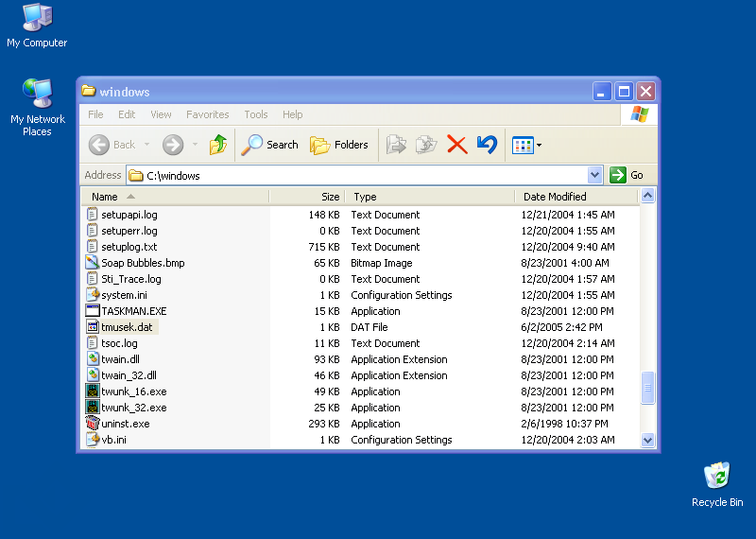Select the setuperr.log file icon
This screenshot has width=756, height=539.
[x=92, y=230]
